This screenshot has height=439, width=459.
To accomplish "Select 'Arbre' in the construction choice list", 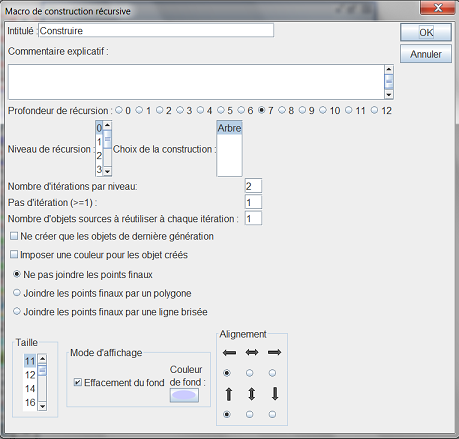I will pyautogui.click(x=229, y=128).
